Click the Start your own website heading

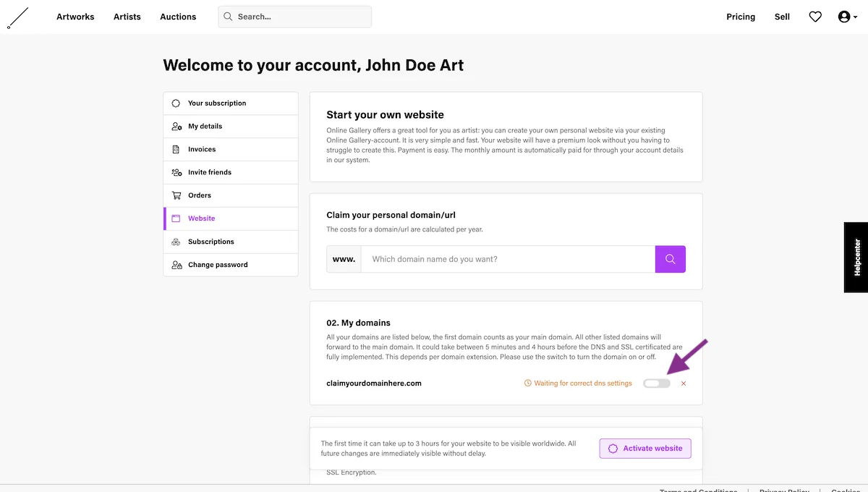(x=385, y=114)
